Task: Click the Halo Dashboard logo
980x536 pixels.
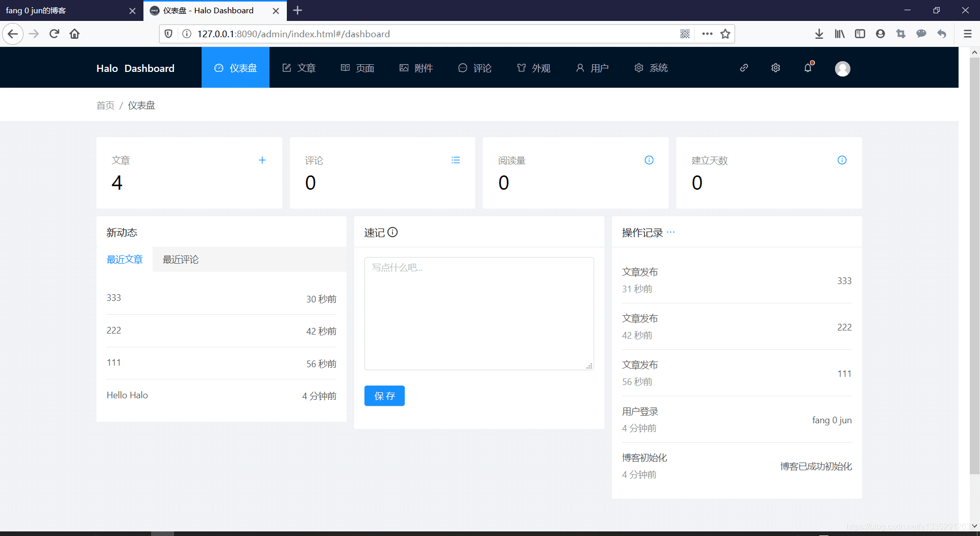Action: point(135,68)
